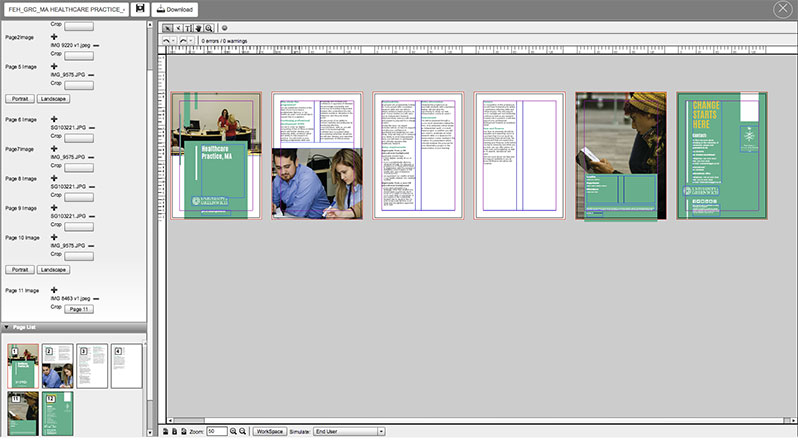Add image for Page2Image with plus icon

54,37
